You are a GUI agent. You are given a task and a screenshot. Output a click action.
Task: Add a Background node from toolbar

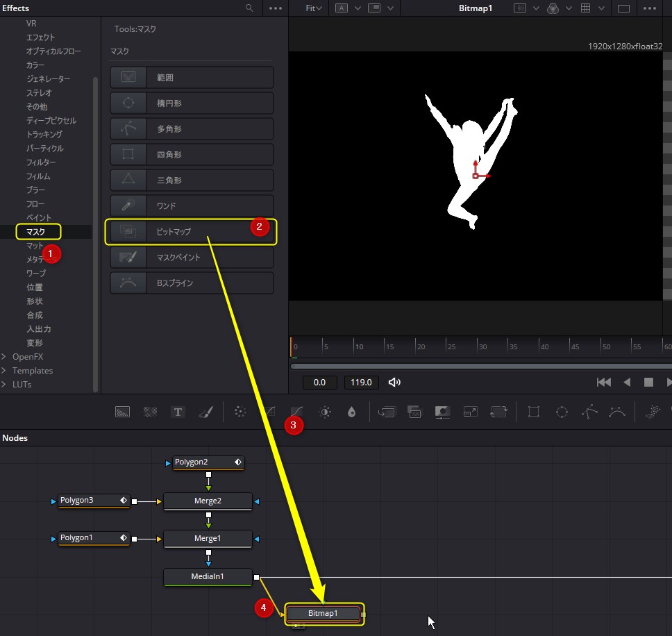click(123, 412)
